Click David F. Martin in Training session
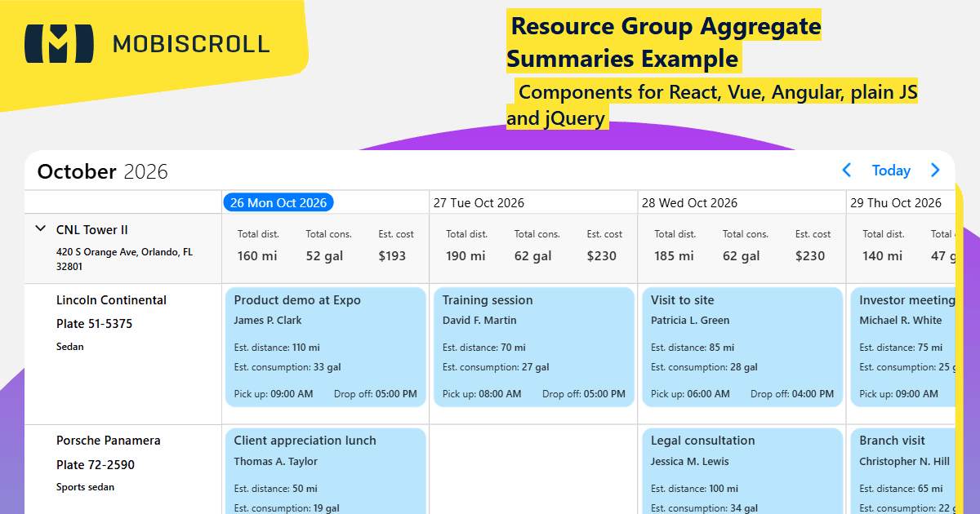This screenshot has height=514, width=980. tap(479, 321)
